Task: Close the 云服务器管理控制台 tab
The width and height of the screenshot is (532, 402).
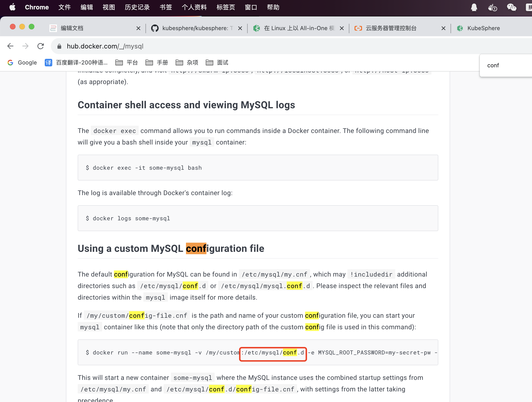Action: [x=443, y=28]
